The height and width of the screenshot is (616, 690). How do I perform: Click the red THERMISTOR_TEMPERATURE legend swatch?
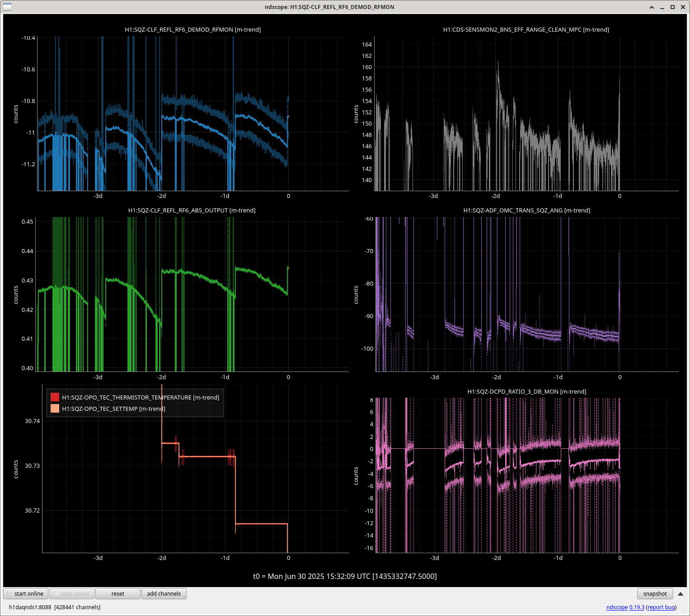point(55,397)
